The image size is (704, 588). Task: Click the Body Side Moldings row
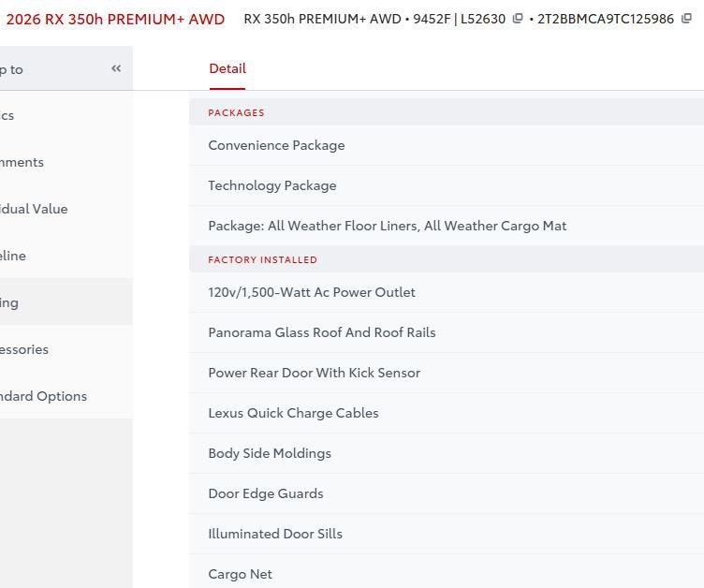click(x=270, y=453)
